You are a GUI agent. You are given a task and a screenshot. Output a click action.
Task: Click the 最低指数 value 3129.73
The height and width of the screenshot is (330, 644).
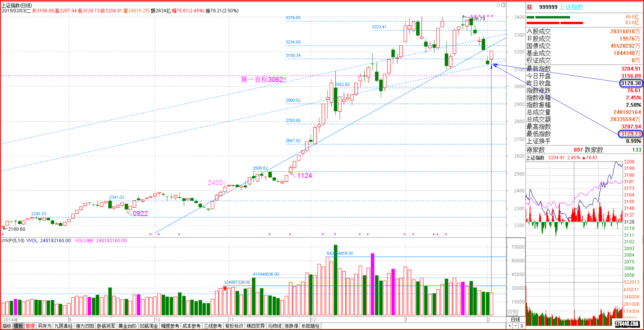tap(631, 134)
